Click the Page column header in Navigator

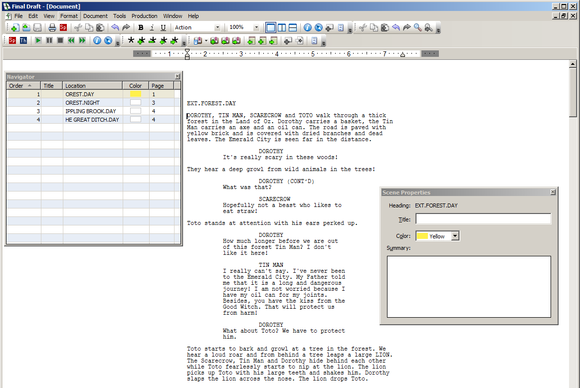pyautogui.click(x=161, y=85)
